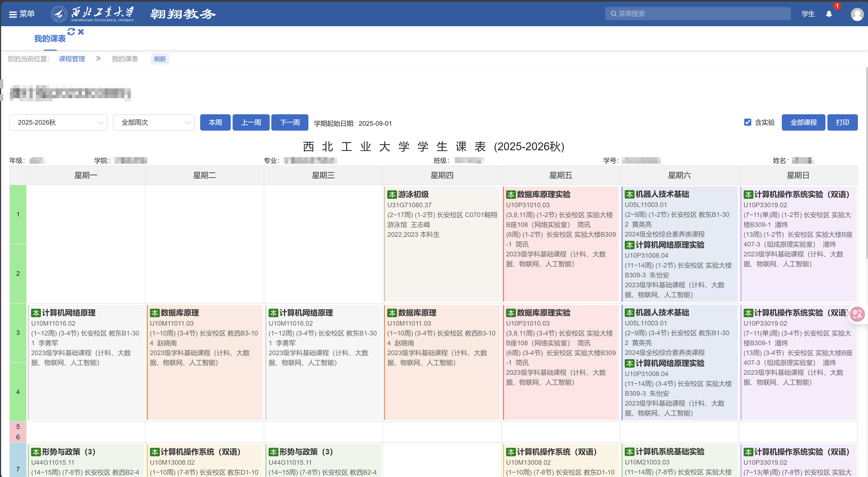Click the 本周 button

coord(215,122)
